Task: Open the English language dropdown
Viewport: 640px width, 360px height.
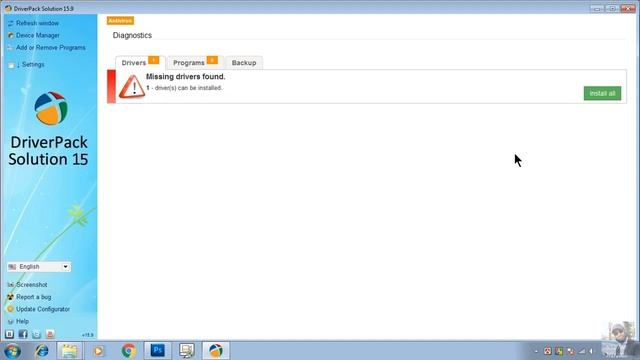Action: coord(39,267)
